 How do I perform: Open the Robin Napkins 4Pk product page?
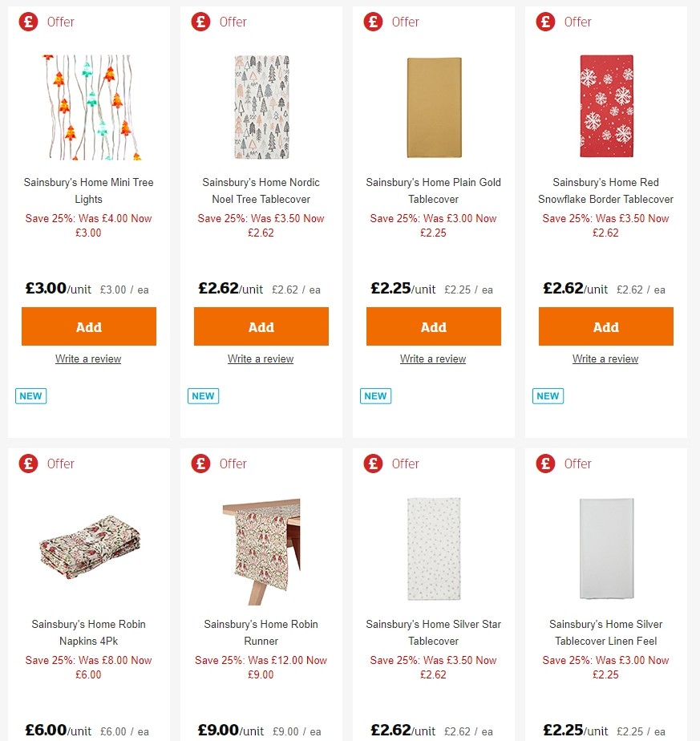tap(88, 633)
